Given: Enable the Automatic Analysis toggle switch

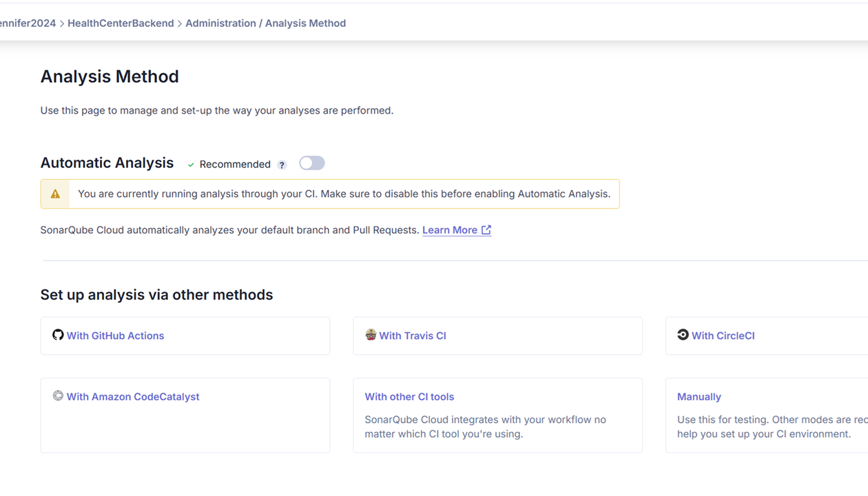Looking at the screenshot, I should point(311,163).
